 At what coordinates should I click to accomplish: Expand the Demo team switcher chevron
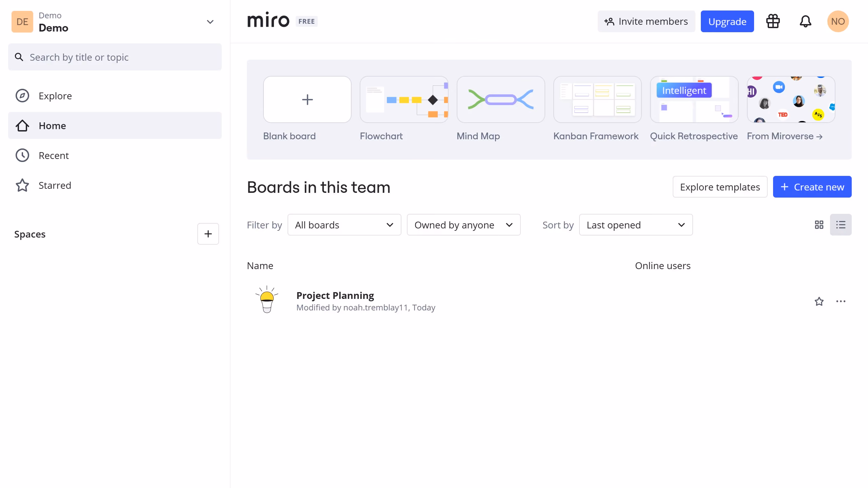pyautogui.click(x=210, y=22)
